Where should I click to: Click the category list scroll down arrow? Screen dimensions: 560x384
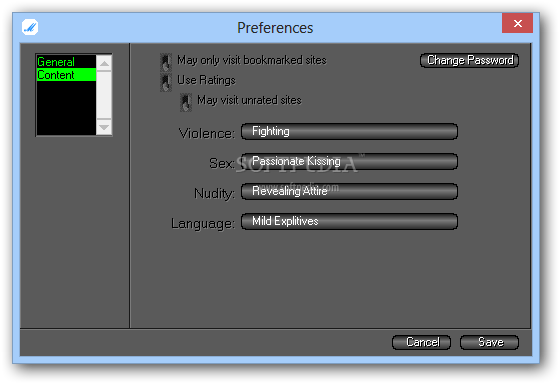(104, 127)
